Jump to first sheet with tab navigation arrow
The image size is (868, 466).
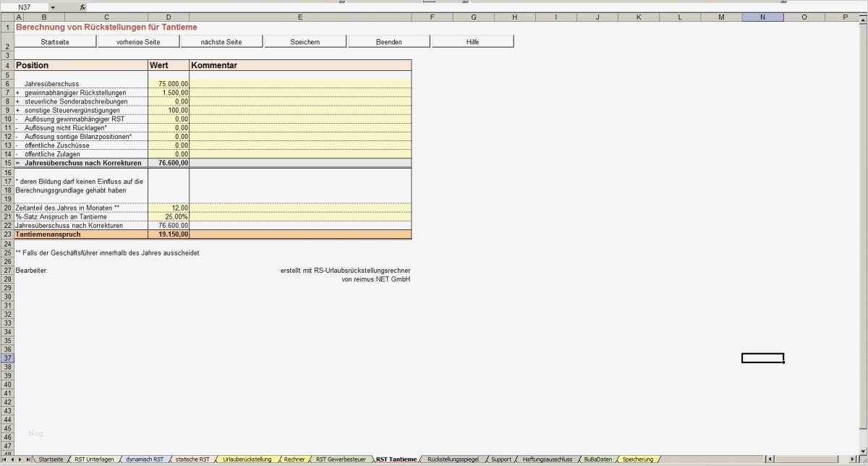[x=5, y=459]
